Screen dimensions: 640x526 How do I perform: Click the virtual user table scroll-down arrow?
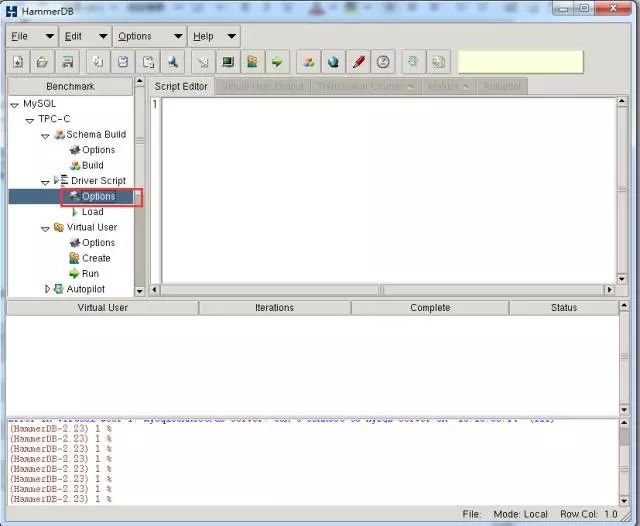click(624, 410)
